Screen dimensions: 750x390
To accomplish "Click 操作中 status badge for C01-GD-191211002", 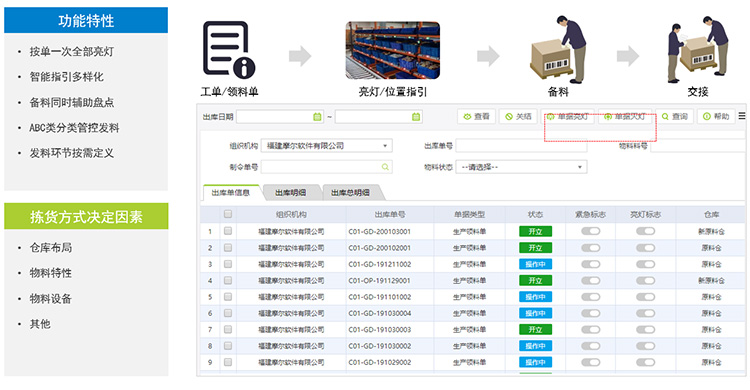I will click(x=535, y=264).
